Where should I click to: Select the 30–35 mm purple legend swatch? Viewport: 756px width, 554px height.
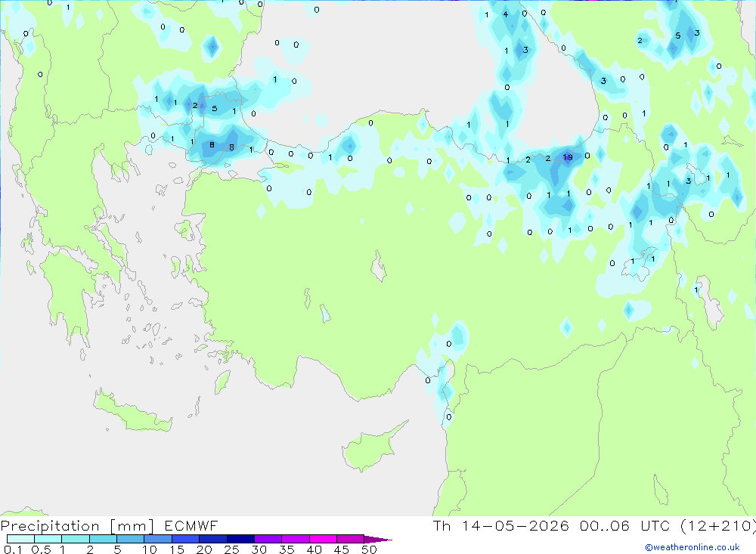click(x=268, y=539)
